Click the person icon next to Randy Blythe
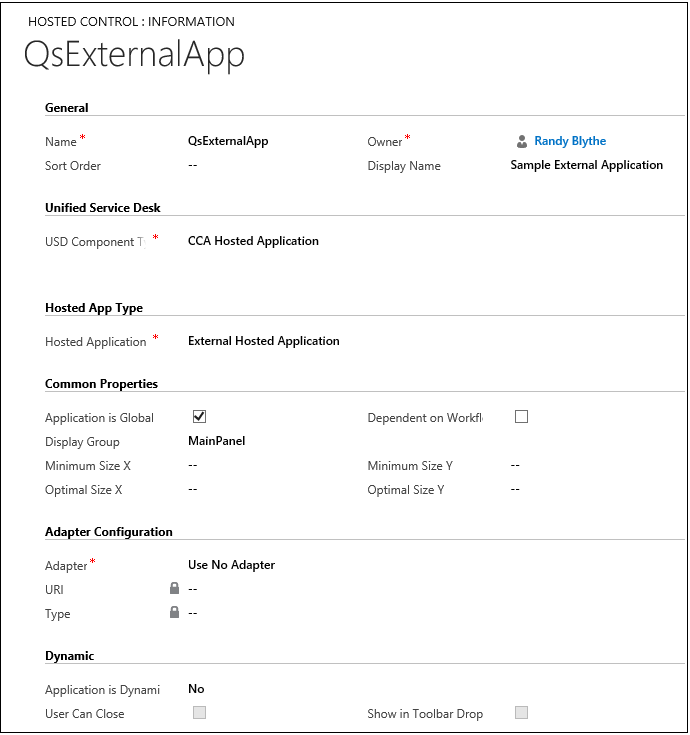This screenshot has width=690, height=735. 522,141
